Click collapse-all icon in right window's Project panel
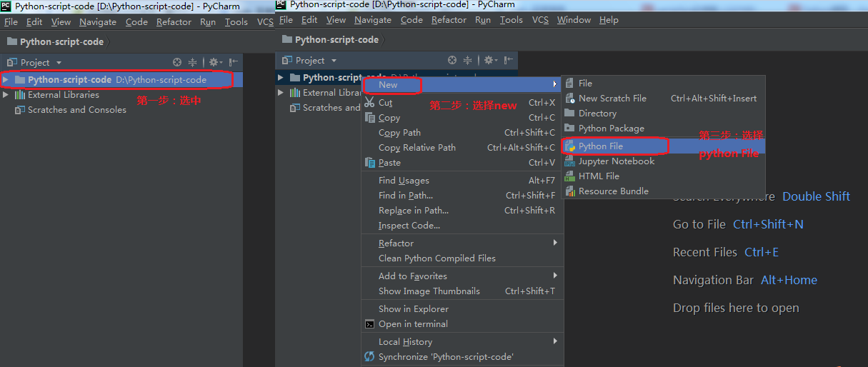 pyautogui.click(x=468, y=61)
